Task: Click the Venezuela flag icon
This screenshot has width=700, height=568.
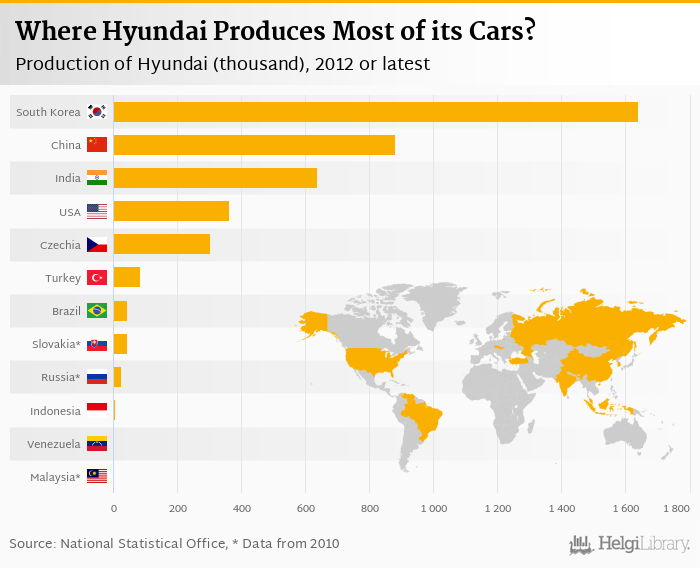Action: pyautogui.click(x=97, y=443)
